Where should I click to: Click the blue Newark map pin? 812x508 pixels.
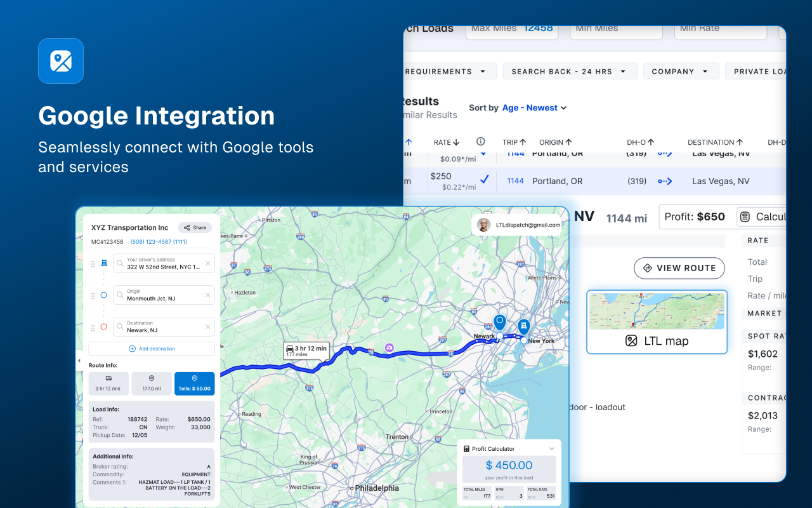coord(500,322)
